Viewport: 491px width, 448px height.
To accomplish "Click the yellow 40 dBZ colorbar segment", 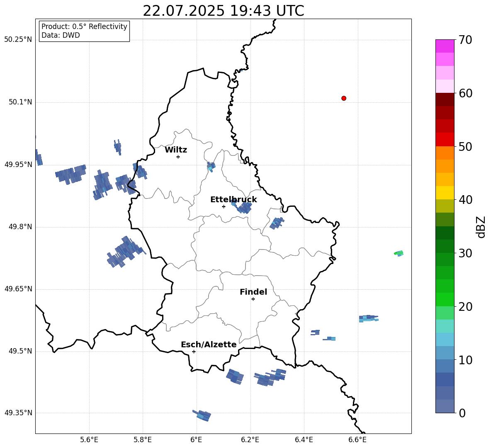I will point(445,193).
